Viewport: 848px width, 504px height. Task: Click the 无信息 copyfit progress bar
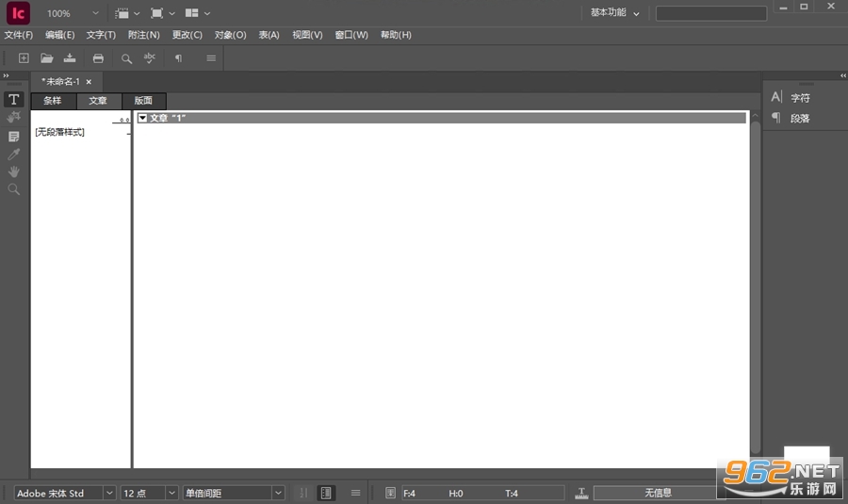tap(659, 493)
